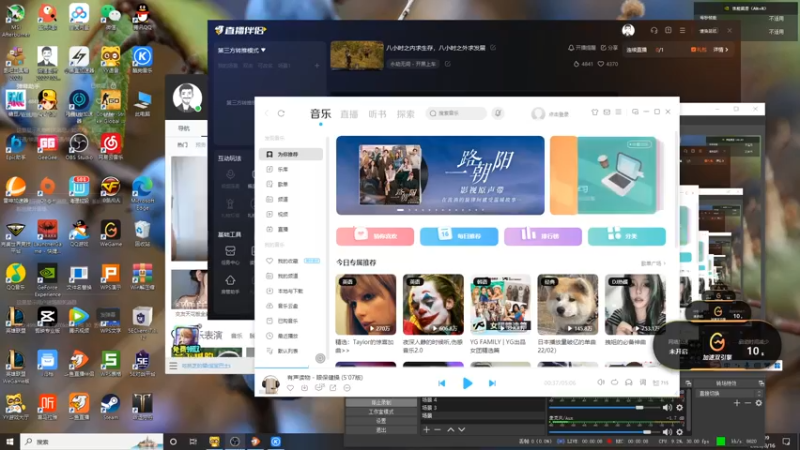Open the volume control in the player bar
The height and width of the screenshot is (450, 800).
pyautogui.click(x=601, y=383)
